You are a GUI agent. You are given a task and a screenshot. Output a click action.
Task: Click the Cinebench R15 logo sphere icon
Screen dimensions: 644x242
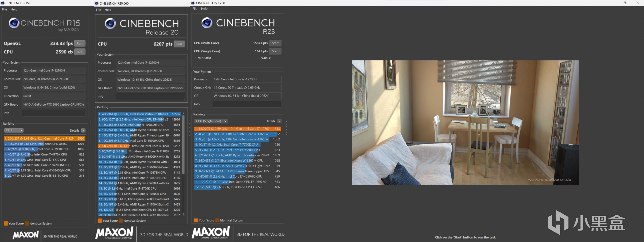14,23
